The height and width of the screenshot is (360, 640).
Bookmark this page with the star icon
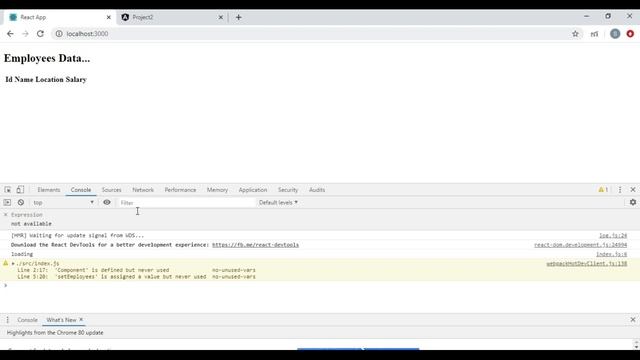pos(575,34)
